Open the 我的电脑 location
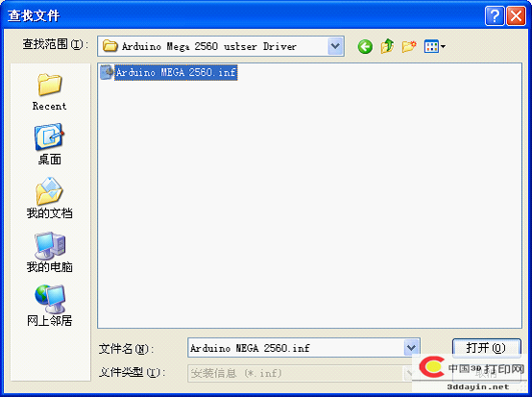The width and height of the screenshot is (532, 397). 50,252
